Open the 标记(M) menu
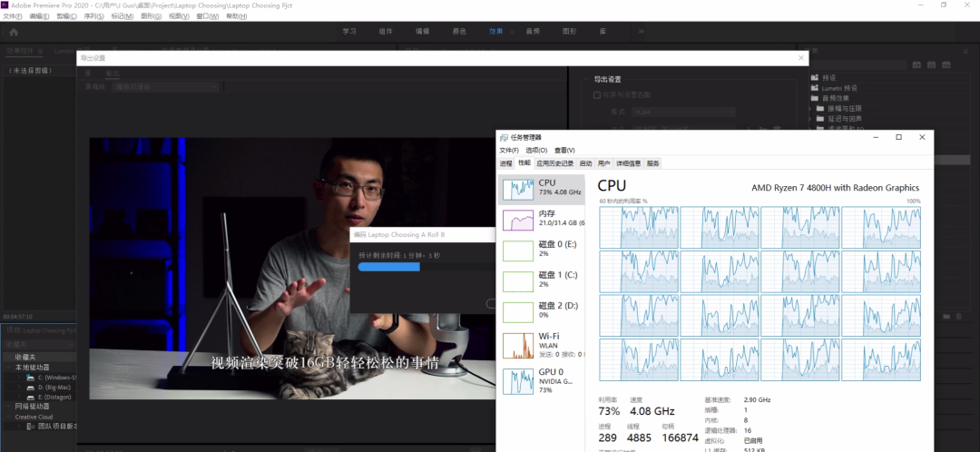Screen dimensions: 980x452 coord(122,16)
